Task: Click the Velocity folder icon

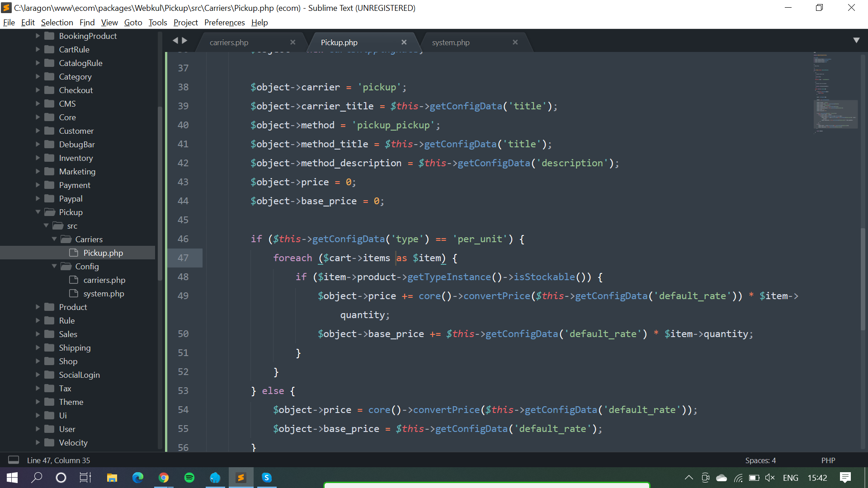Action: point(50,442)
